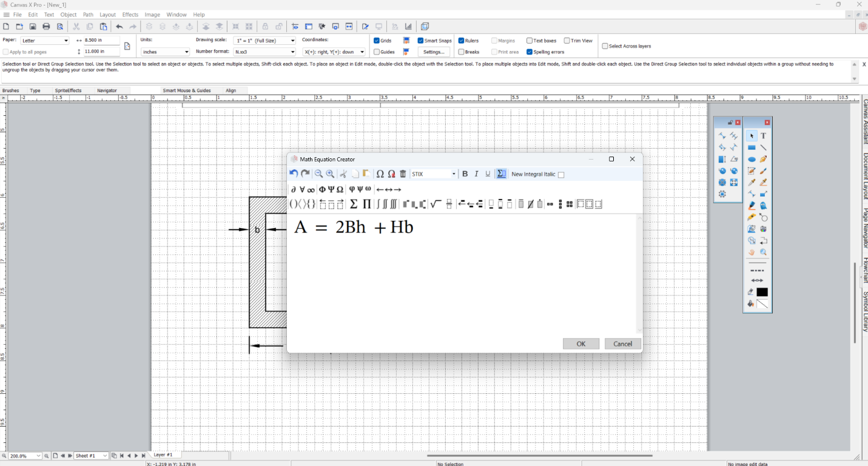The width and height of the screenshot is (868, 466).
Task: Confirm the equation with the OK button
Action: pyautogui.click(x=580, y=343)
